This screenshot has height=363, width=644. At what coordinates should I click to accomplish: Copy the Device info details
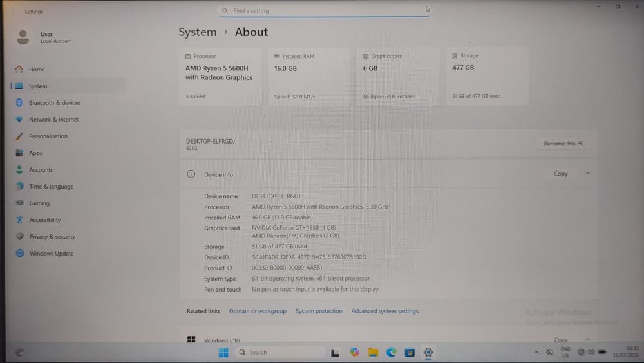click(x=560, y=174)
